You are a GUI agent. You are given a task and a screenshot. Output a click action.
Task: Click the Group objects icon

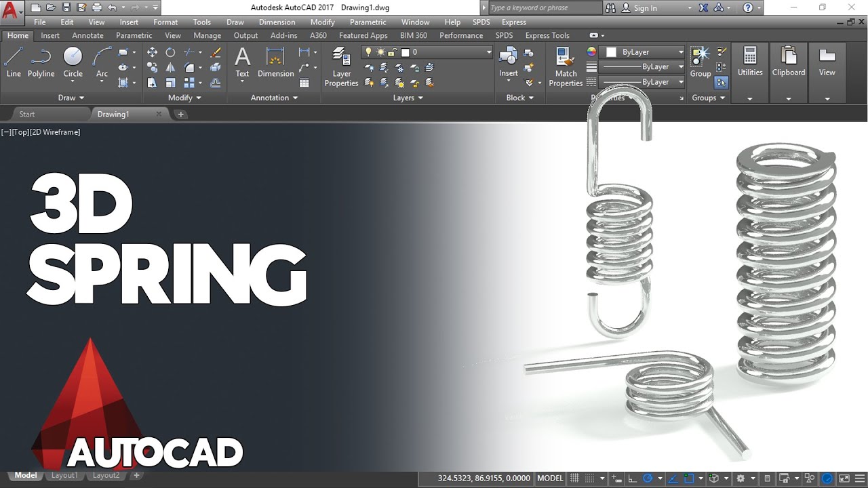click(x=701, y=62)
